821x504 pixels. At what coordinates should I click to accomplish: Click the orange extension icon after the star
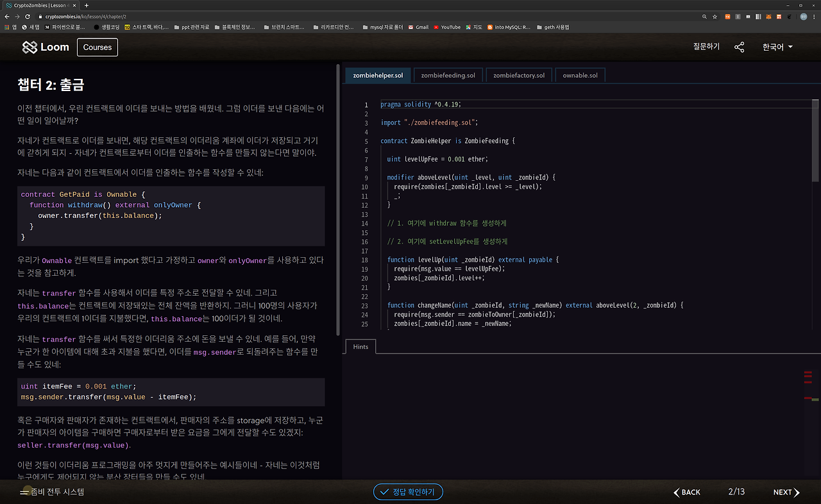(727, 16)
